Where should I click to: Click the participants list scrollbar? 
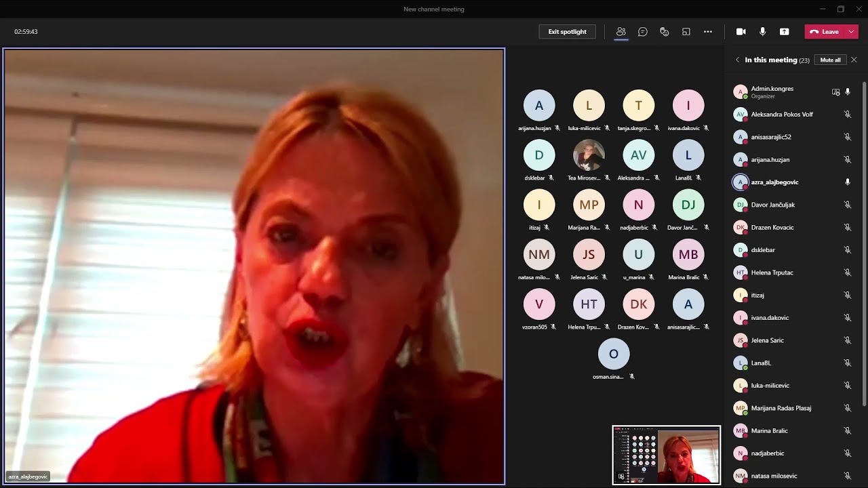864,244
